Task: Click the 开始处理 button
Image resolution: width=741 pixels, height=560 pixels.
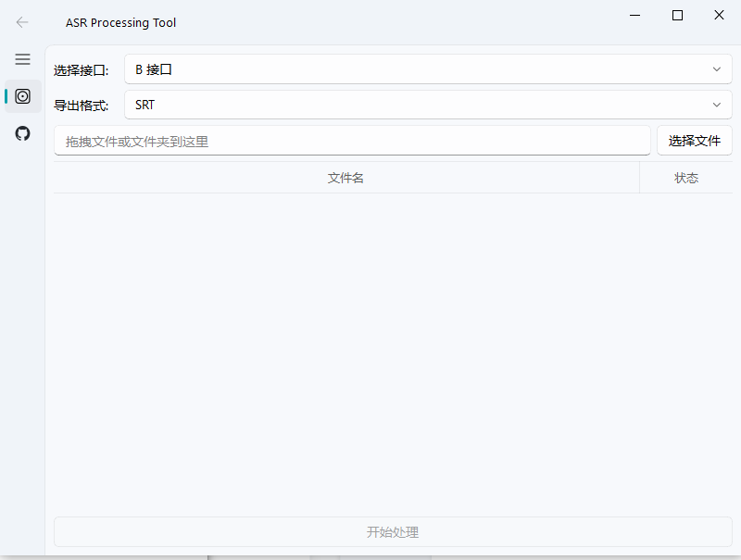Action: pos(393,532)
